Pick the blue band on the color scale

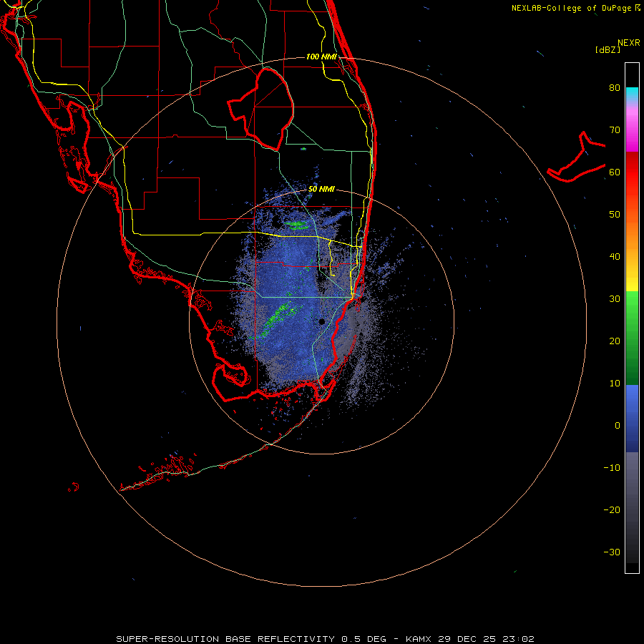(632, 419)
